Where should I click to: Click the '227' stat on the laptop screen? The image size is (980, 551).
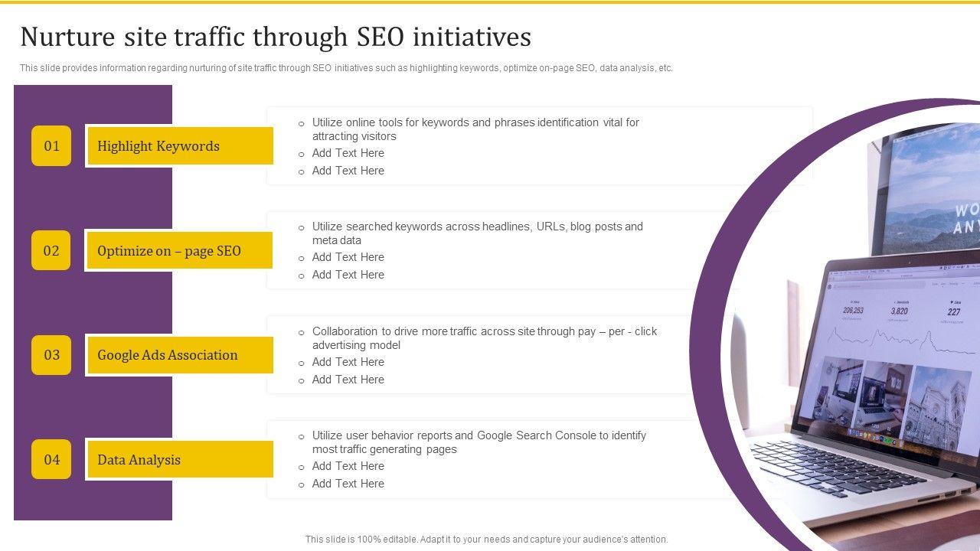[x=953, y=311]
